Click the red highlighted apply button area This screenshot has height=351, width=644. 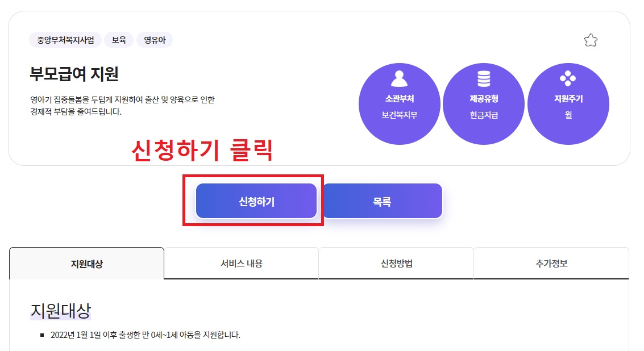[x=256, y=200]
